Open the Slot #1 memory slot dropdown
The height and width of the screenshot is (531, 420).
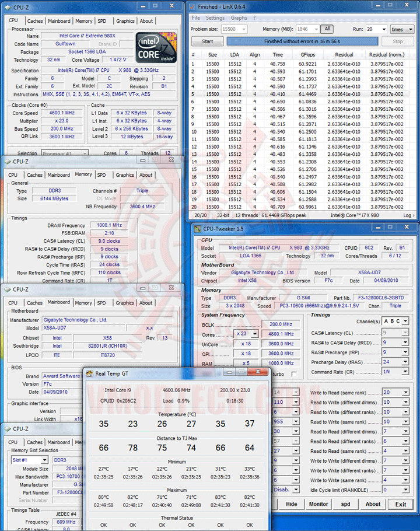pos(44,460)
